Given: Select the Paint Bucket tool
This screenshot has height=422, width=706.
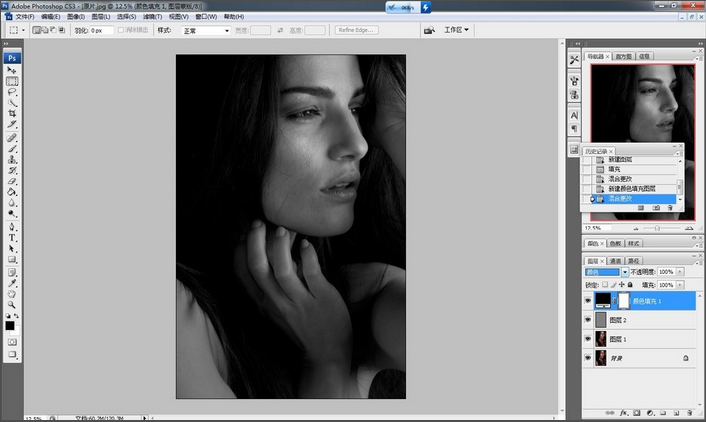Looking at the screenshot, I should 12,192.
